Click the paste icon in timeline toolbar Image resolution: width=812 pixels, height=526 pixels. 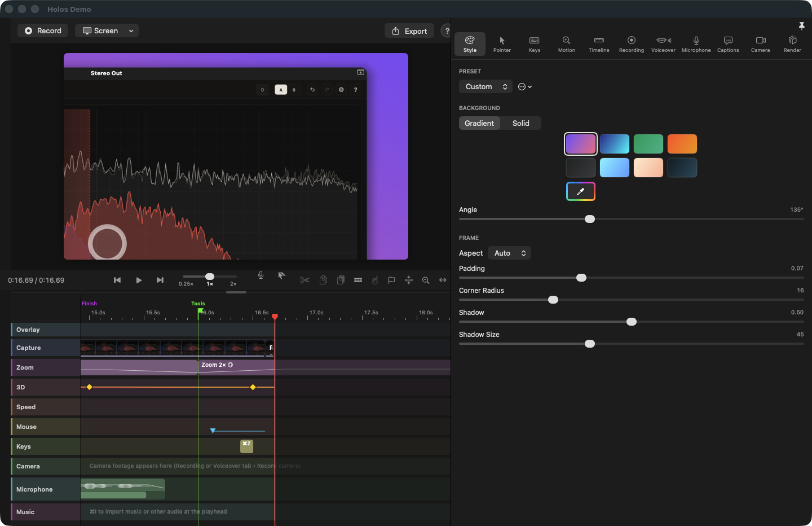point(341,280)
